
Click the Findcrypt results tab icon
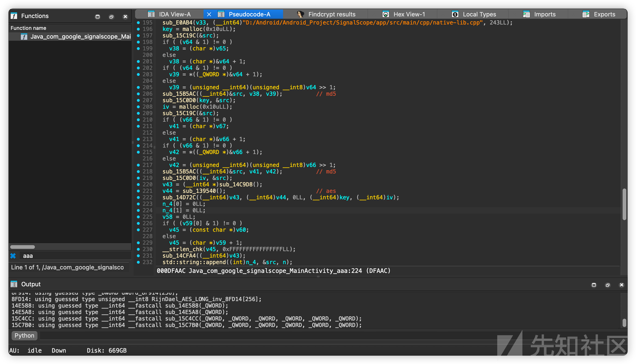click(300, 14)
